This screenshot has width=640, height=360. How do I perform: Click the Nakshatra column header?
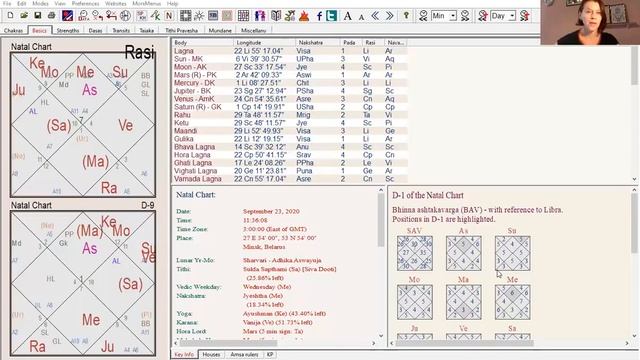[x=318, y=42]
